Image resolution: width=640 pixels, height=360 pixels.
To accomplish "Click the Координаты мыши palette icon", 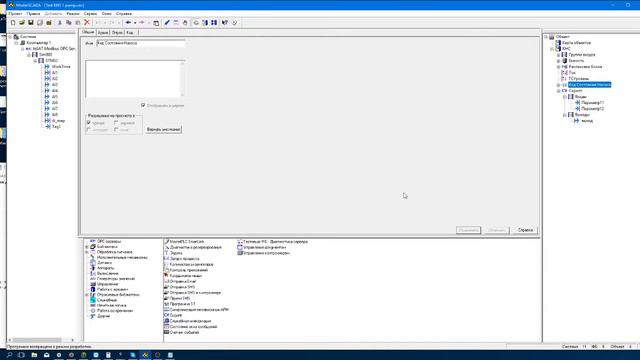I will point(166,276).
